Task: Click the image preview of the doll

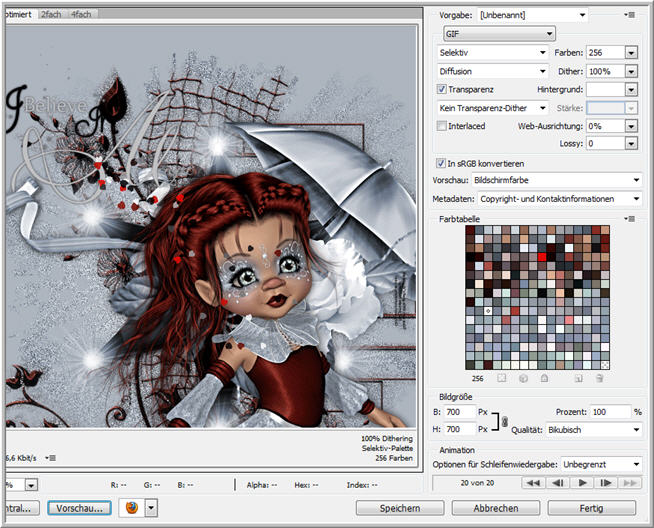Action: [x=211, y=226]
